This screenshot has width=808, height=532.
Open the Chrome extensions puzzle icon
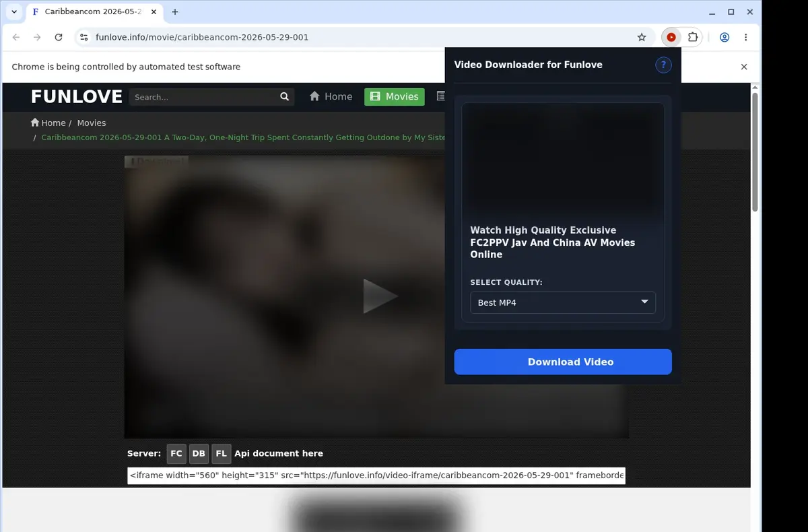click(692, 38)
